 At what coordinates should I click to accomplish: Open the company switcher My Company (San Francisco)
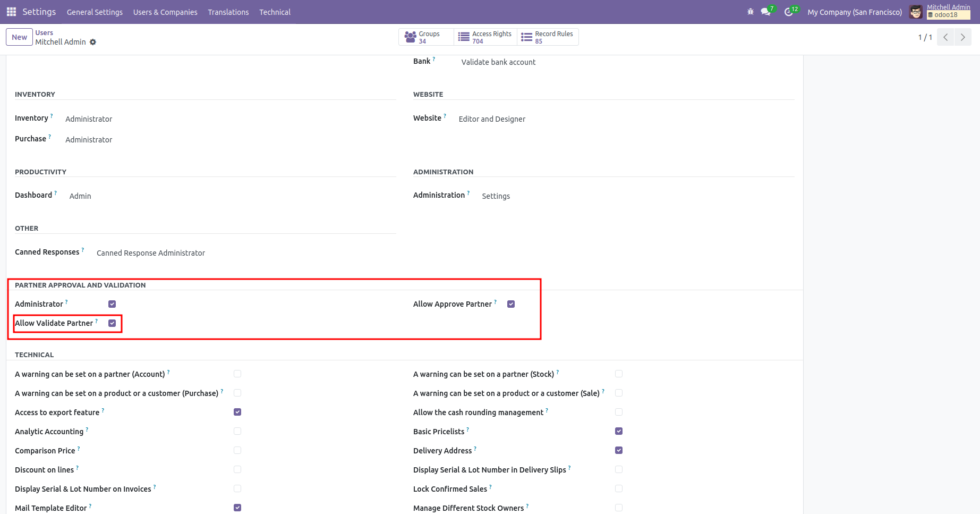point(855,12)
